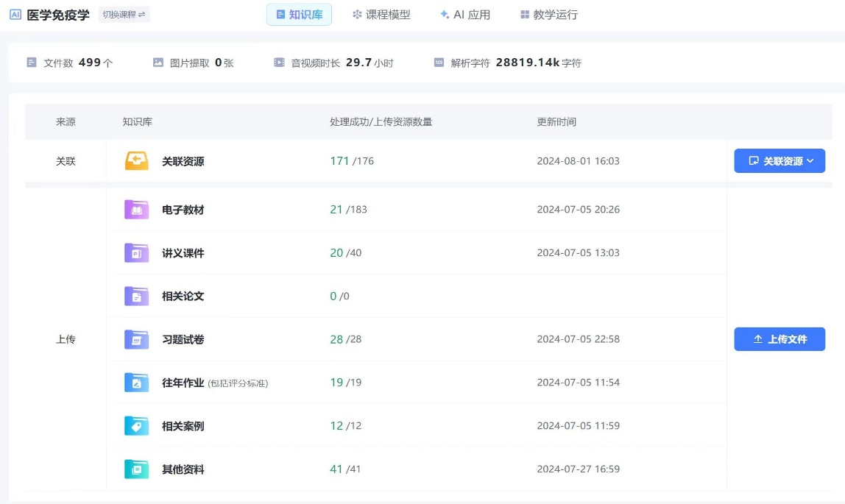Image resolution: width=845 pixels, height=504 pixels.
Task: Click the 讲义课件 slides folder icon
Action: pos(136,252)
